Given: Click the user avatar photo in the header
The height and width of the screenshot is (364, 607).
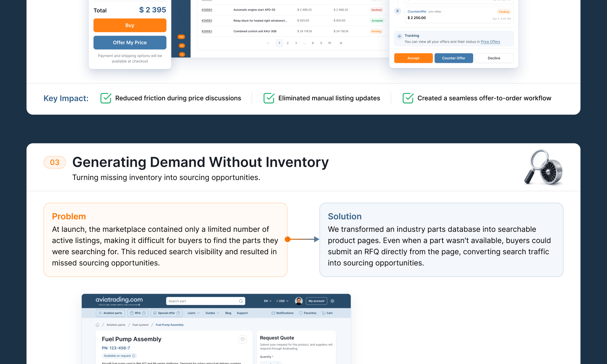Looking at the screenshot, I should tap(299, 301).
